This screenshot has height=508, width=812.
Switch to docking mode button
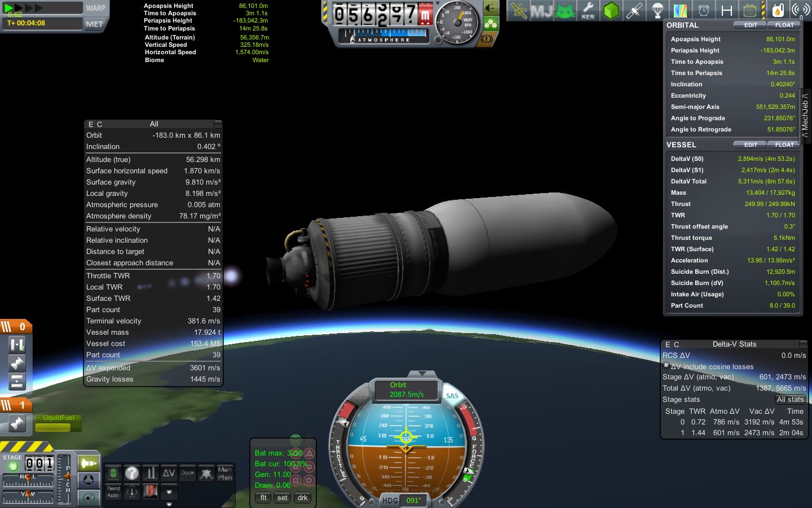click(89, 480)
